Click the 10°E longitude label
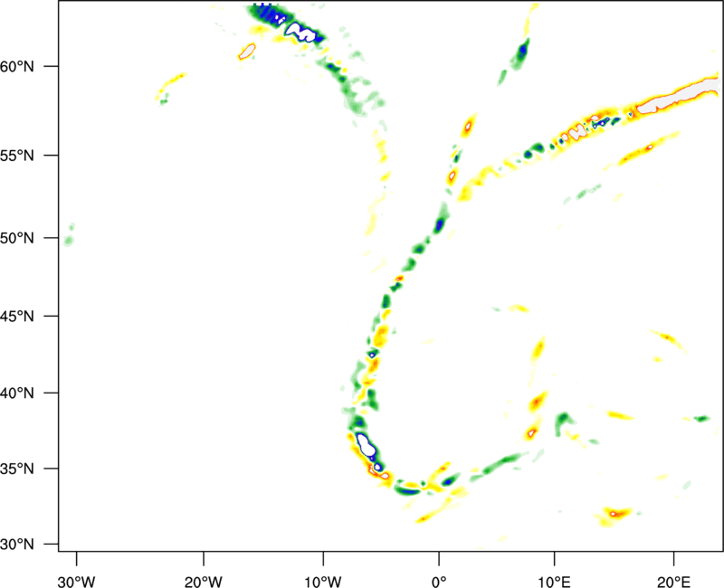Image resolution: width=724 pixels, height=588 pixels. (x=554, y=582)
